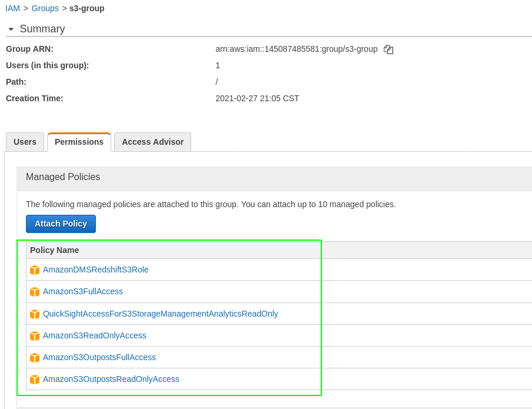This screenshot has height=409, width=532.
Task: Click the Attach Policy button
Action: tap(61, 224)
